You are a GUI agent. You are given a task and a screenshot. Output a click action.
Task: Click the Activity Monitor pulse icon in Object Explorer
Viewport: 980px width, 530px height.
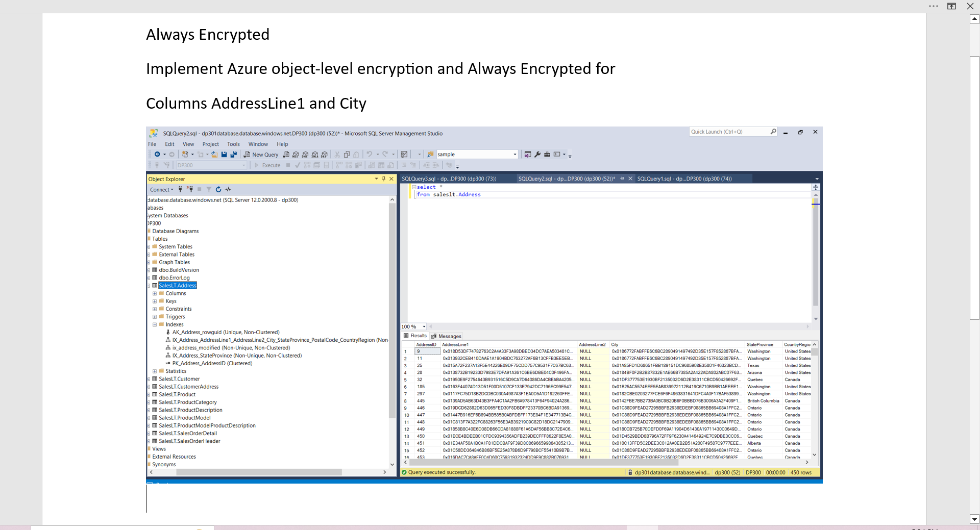coord(228,189)
